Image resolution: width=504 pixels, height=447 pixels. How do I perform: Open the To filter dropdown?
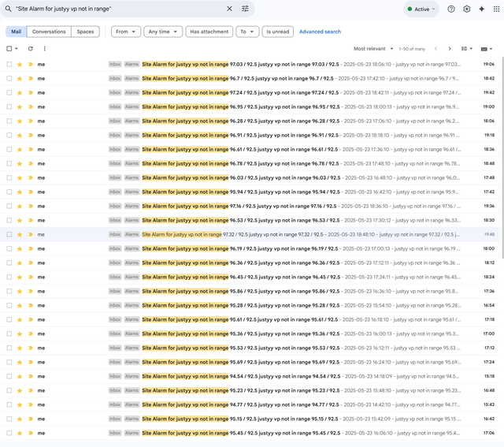[x=247, y=32]
